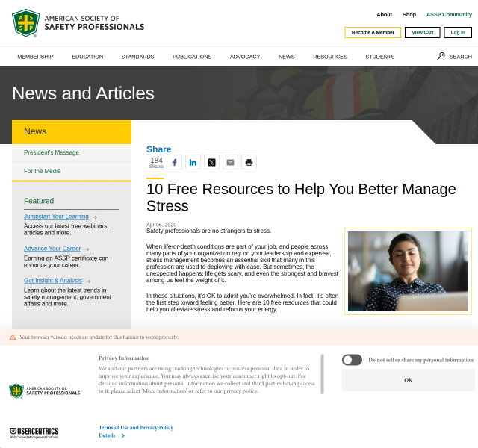Screen dimensions: 478x448
Task: Open the Advocacy menu
Action: click(245, 57)
